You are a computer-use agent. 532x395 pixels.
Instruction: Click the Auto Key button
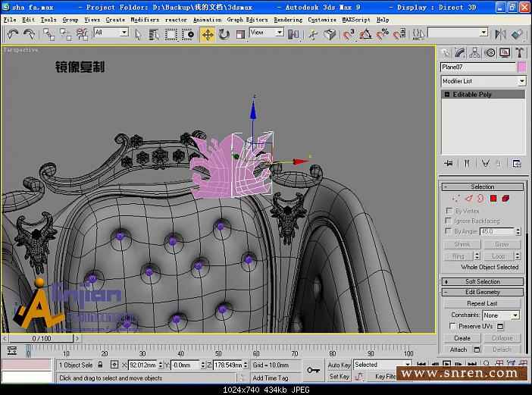tap(339, 365)
